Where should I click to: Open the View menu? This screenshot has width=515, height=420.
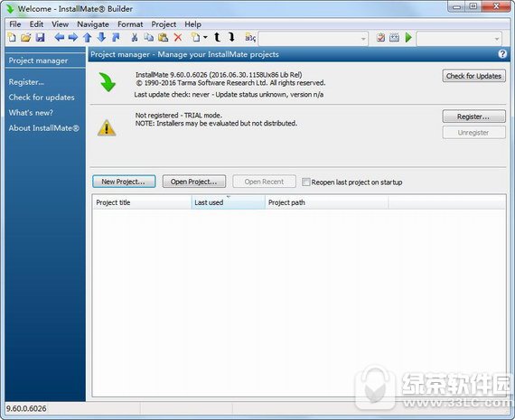tap(60, 24)
